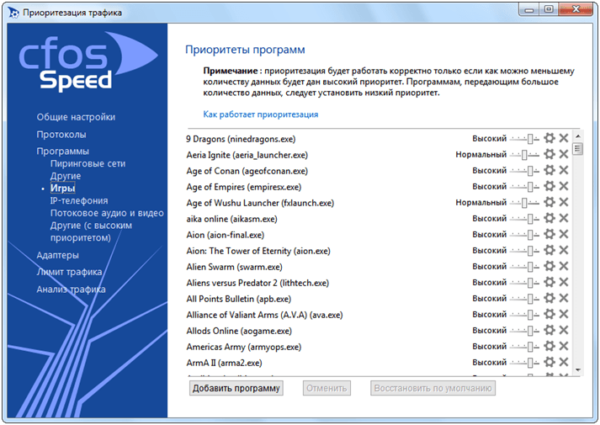This screenshot has width=600, height=425.
Task: Open gear for Aion: The Tower of Eternity
Action: [x=549, y=250]
